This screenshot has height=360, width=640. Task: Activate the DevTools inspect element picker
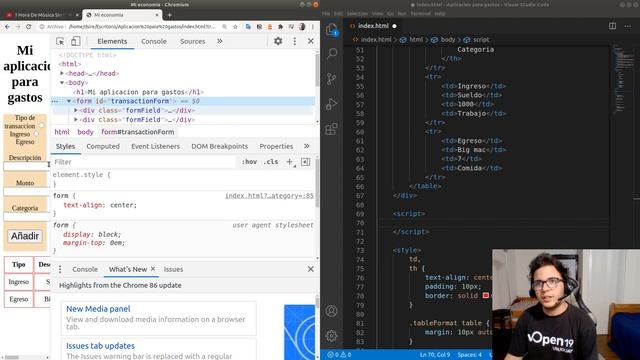pyautogui.click(x=60, y=41)
